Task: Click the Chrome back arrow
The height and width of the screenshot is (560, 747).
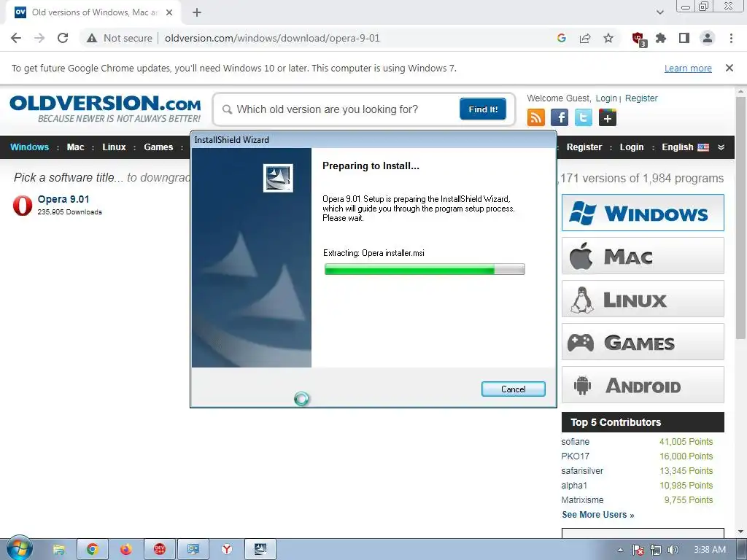Action: tap(16, 38)
